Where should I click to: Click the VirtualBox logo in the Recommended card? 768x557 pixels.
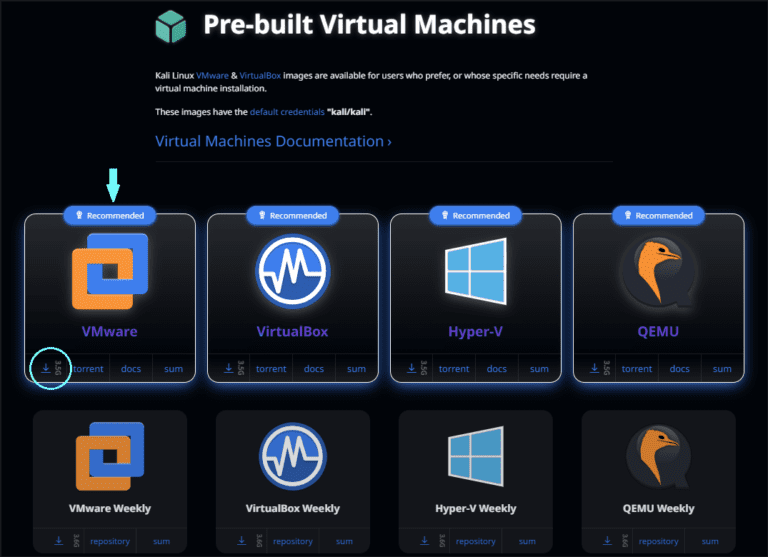293,271
